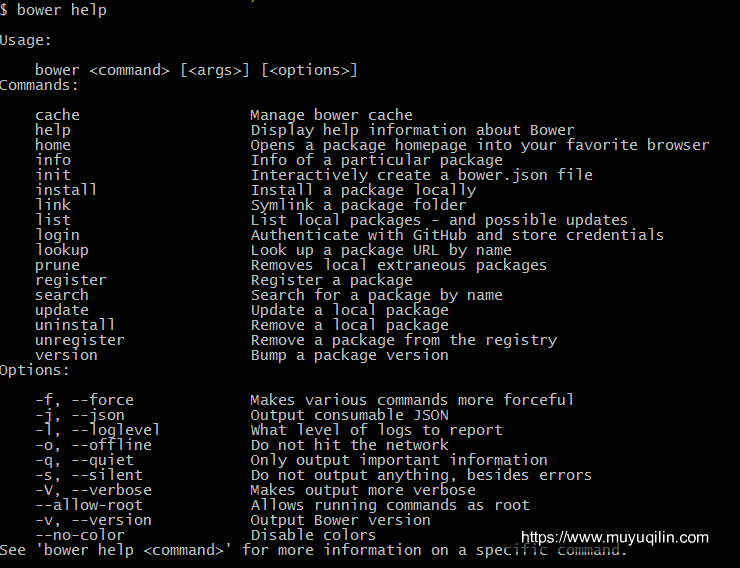Select the '--loglevel' option text
This screenshot has width=740, height=568.
tap(116, 430)
